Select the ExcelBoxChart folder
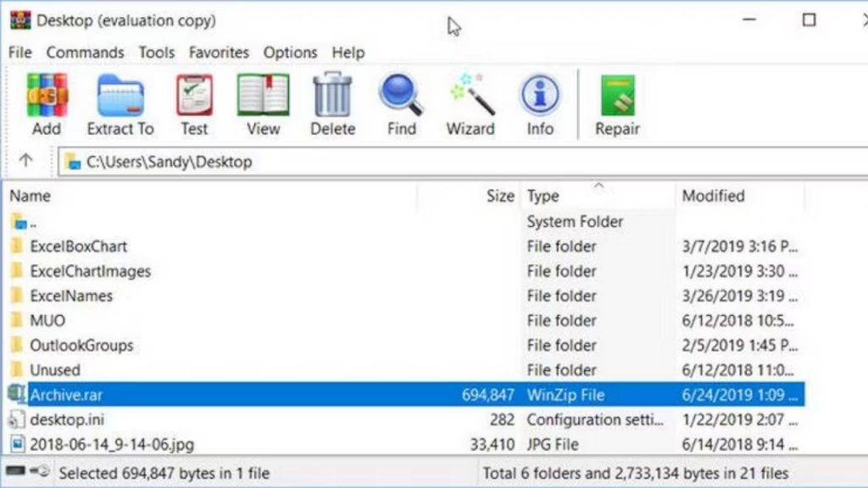The height and width of the screenshot is (488, 868). click(x=78, y=247)
